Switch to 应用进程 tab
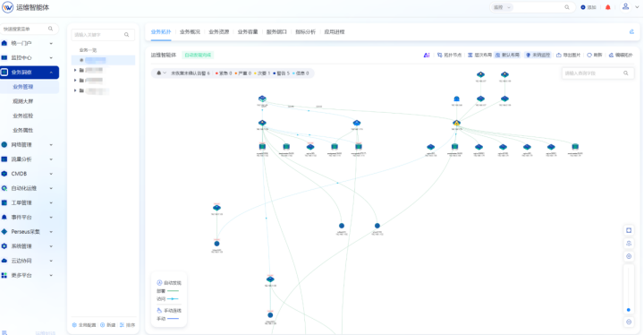This screenshot has width=644, height=335. (x=335, y=31)
